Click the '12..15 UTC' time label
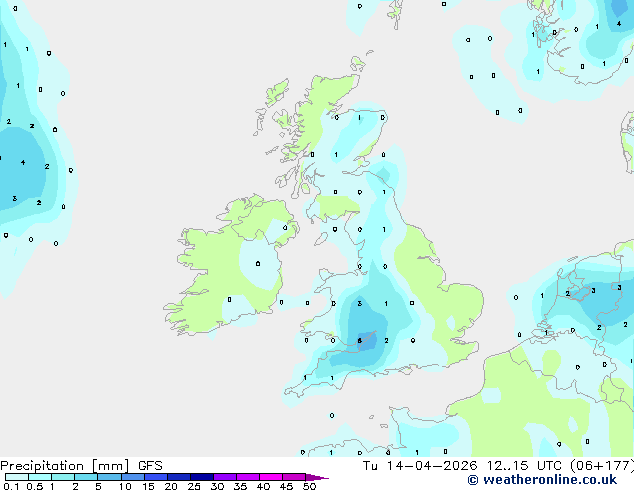The height and width of the screenshot is (490, 634). click(x=524, y=466)
